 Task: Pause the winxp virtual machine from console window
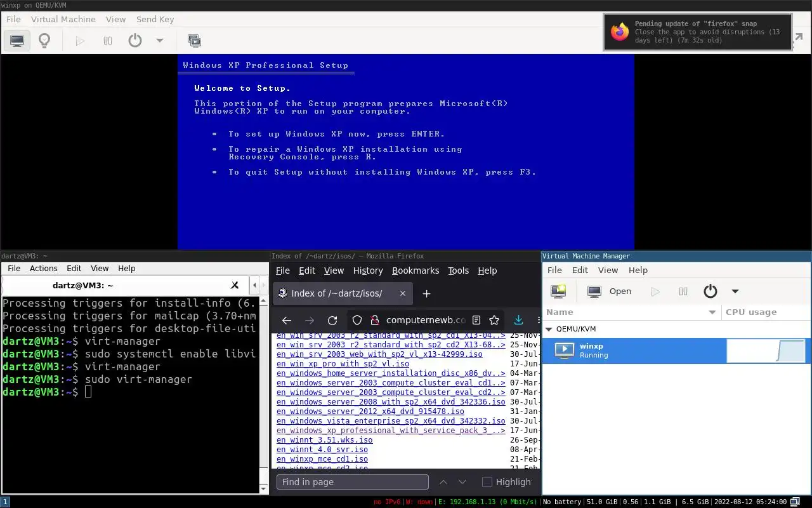pos(108,41)
